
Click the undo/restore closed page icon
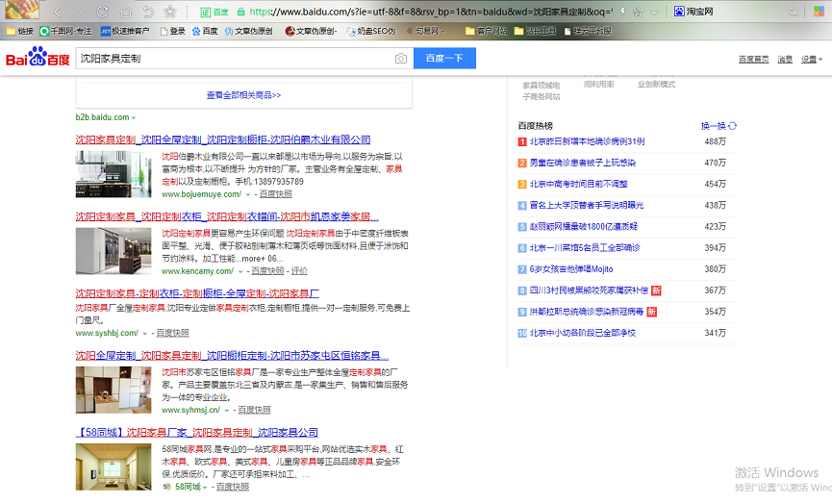(x=148, y=12)
